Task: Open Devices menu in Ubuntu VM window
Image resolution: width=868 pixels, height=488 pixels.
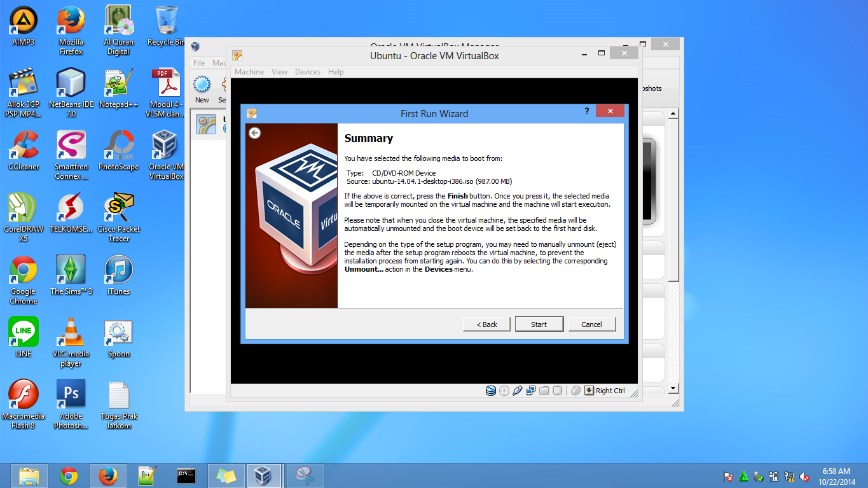Action: click(308, 72)
